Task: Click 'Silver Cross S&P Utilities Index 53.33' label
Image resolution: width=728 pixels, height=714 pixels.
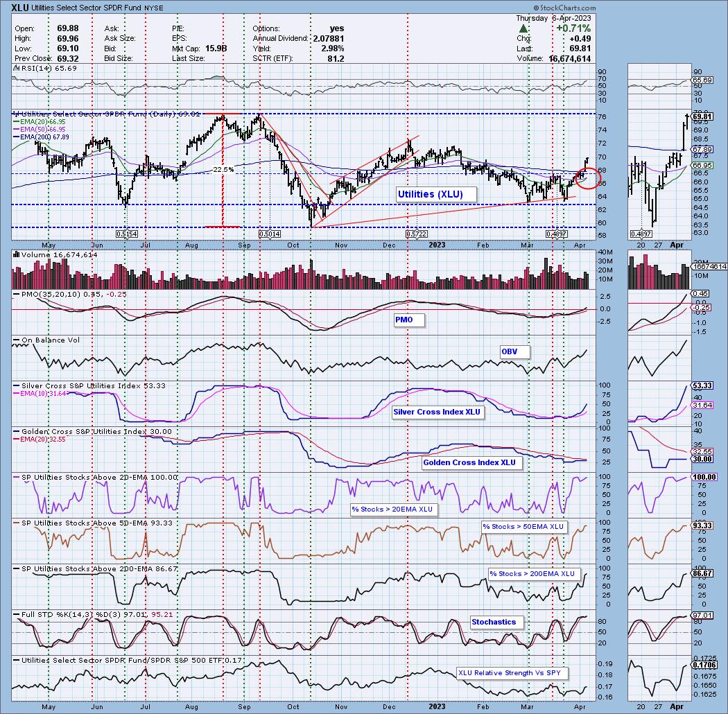Action: 93,386
